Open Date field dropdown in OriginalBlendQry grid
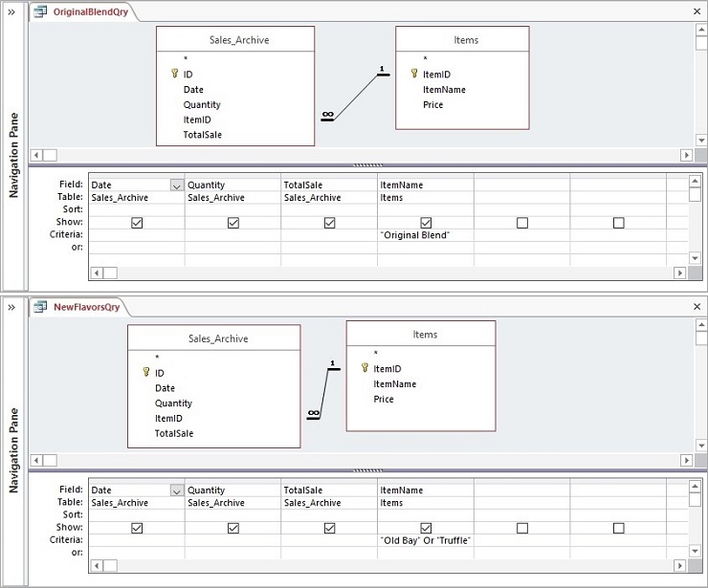 pos(176,185)
